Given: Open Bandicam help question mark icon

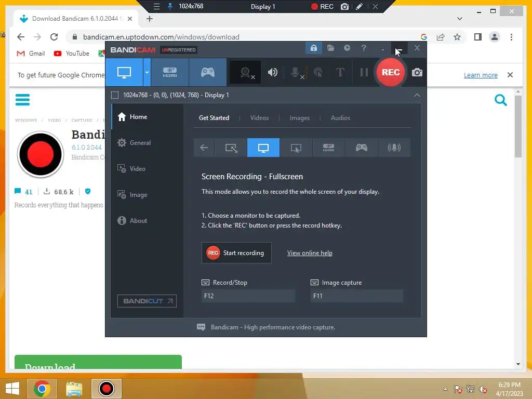Looking at the screenshot, I should tap(364, 48).
